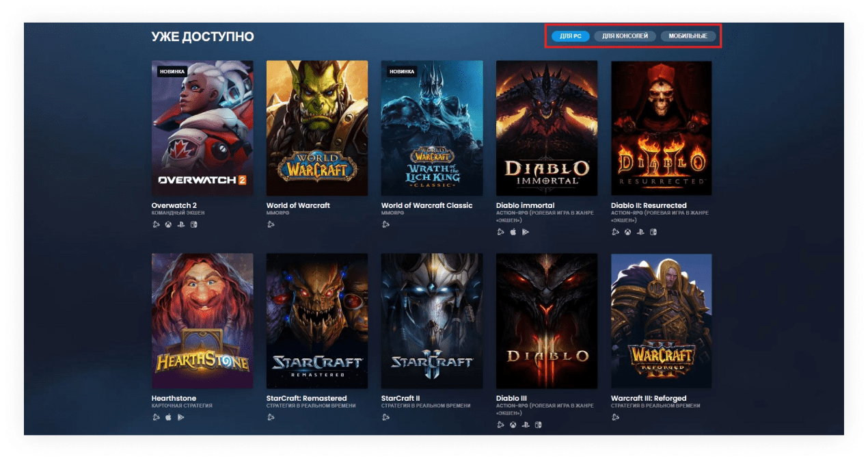
Task: Click Google Play icon under Hearthstone
Action: (x=181, y=417)
